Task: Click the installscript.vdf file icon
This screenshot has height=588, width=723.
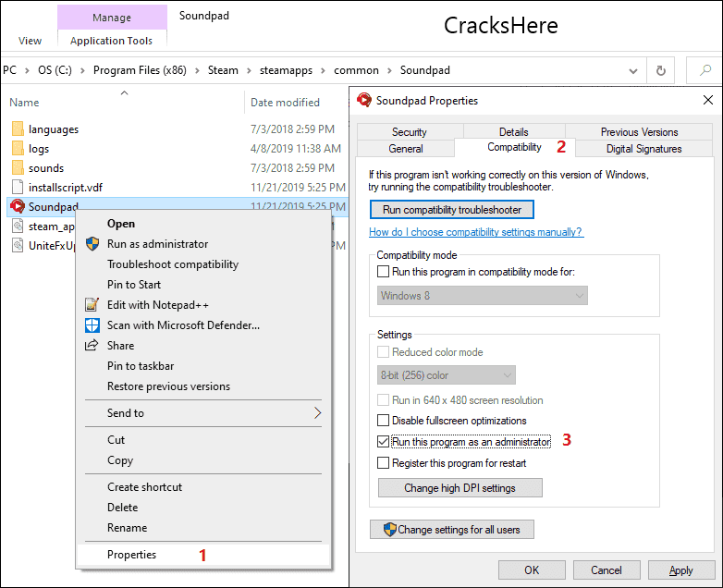Action: coord(18,187)
